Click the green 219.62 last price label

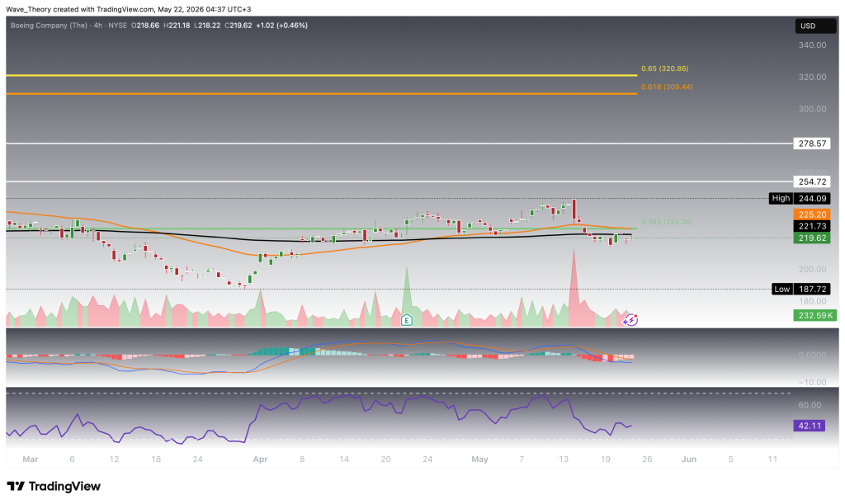tap(812, 238)
